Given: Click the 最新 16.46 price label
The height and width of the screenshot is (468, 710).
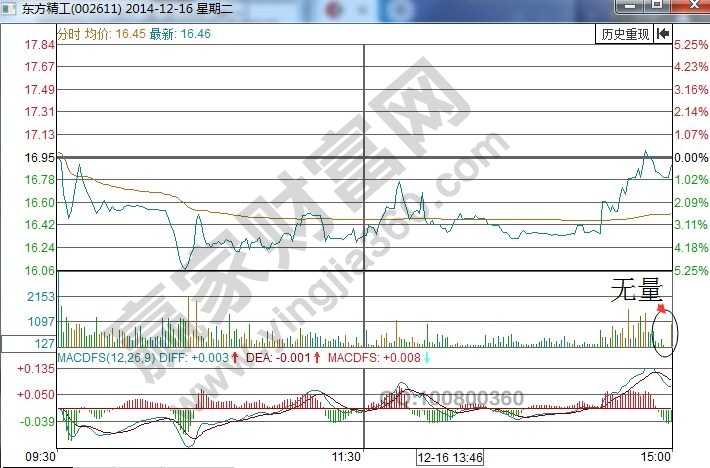Looking at the screenshot, I should (x=181, y=34).
